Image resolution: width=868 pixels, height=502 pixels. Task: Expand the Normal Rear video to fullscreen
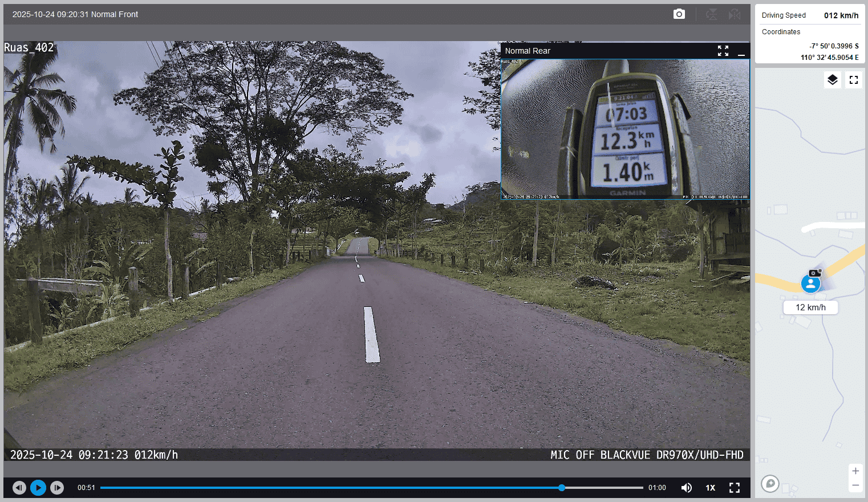click(723, 51)
